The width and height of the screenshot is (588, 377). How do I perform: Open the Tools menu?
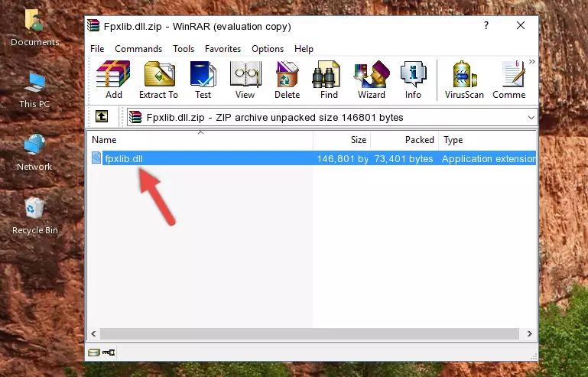coord(184,49)
